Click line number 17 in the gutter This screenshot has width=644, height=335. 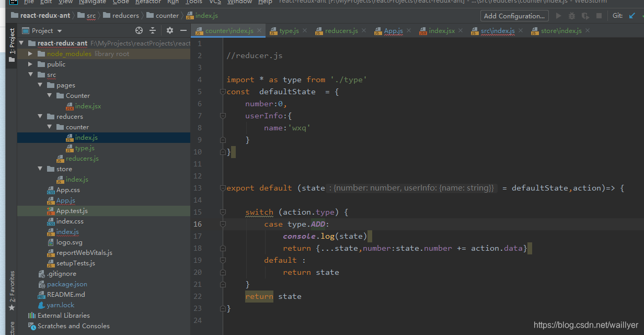pyautogui.click(x=198, y=236)
